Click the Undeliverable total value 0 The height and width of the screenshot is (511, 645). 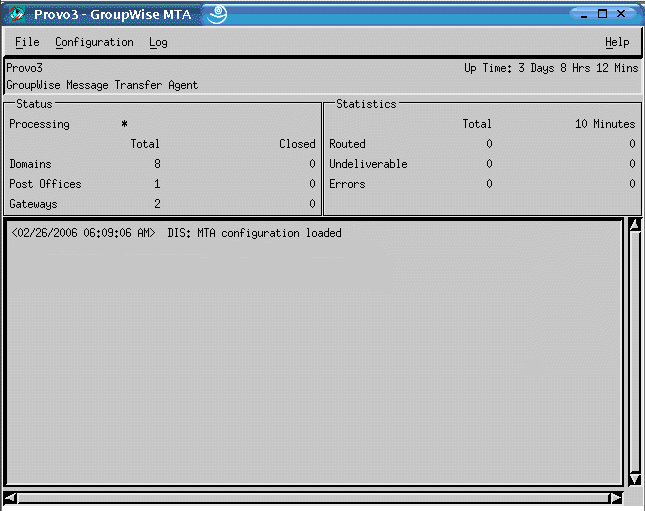489,164
